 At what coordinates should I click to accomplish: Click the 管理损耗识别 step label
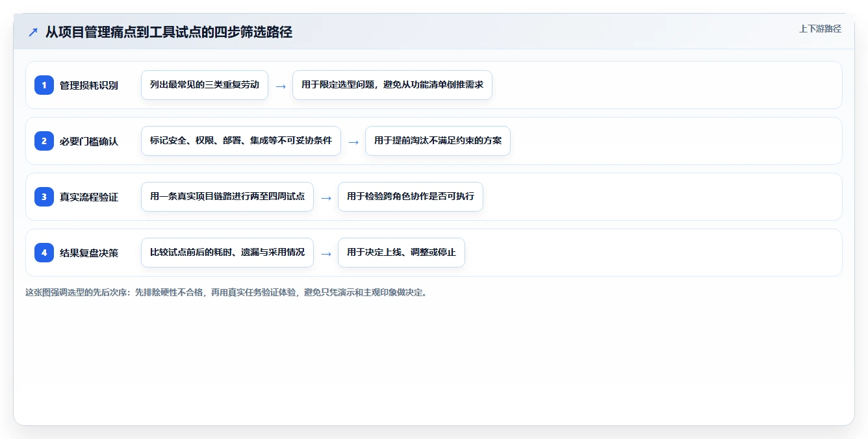click(x=89, y=85)
